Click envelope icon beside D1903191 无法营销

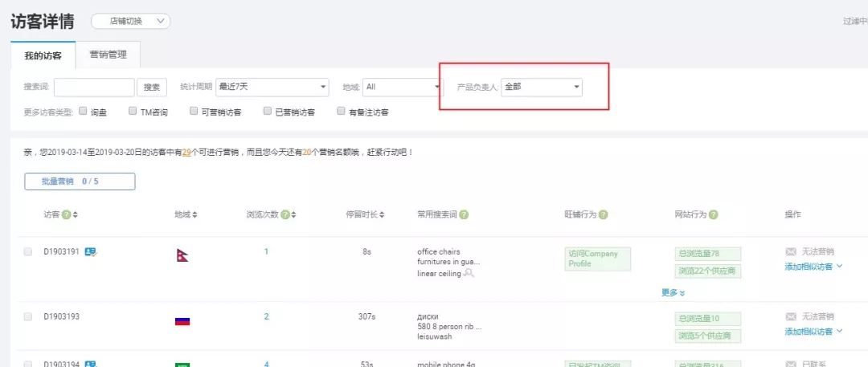pos(791,252)
